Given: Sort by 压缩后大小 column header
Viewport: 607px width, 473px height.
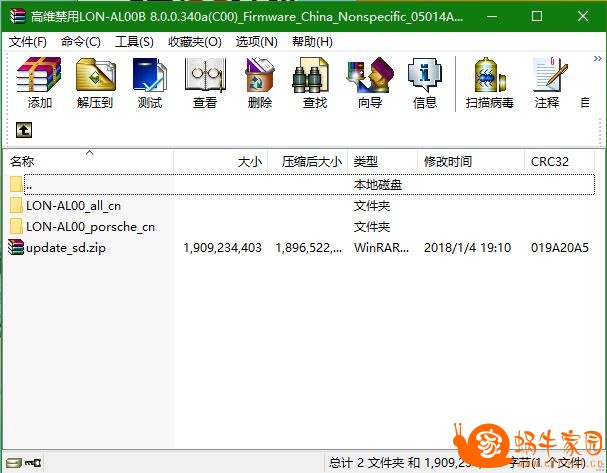Looking at the screenshot, I should point(308,161).
